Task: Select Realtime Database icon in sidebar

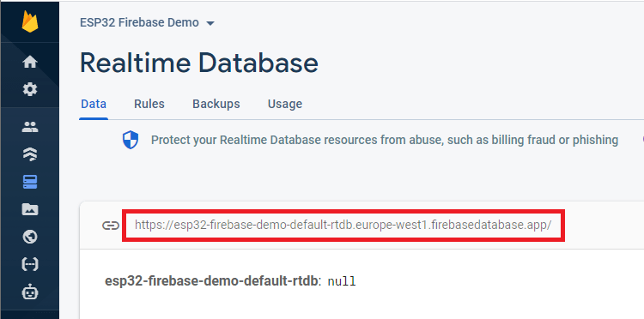Action: pos(30,182)
